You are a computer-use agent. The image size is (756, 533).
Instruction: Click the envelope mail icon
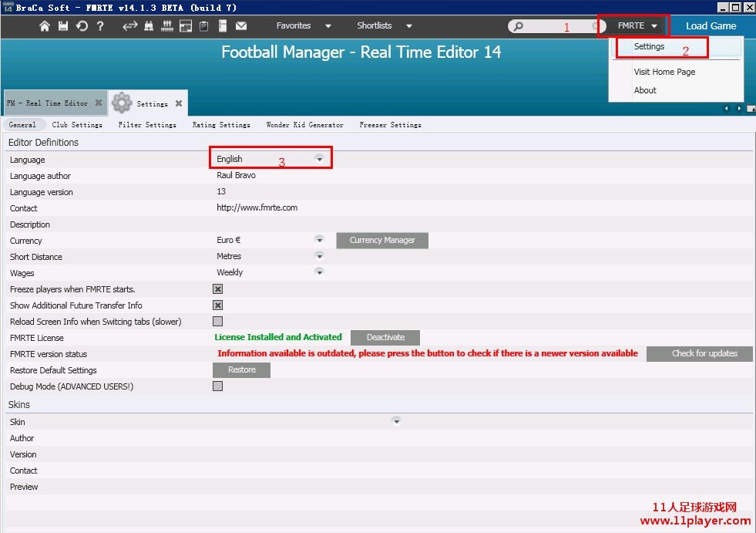tap(241, 26)
